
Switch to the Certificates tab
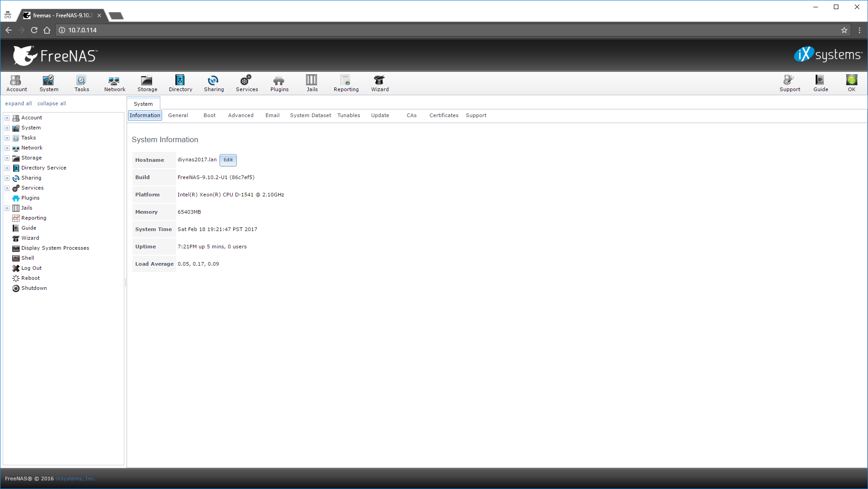(x=444, y=115)
